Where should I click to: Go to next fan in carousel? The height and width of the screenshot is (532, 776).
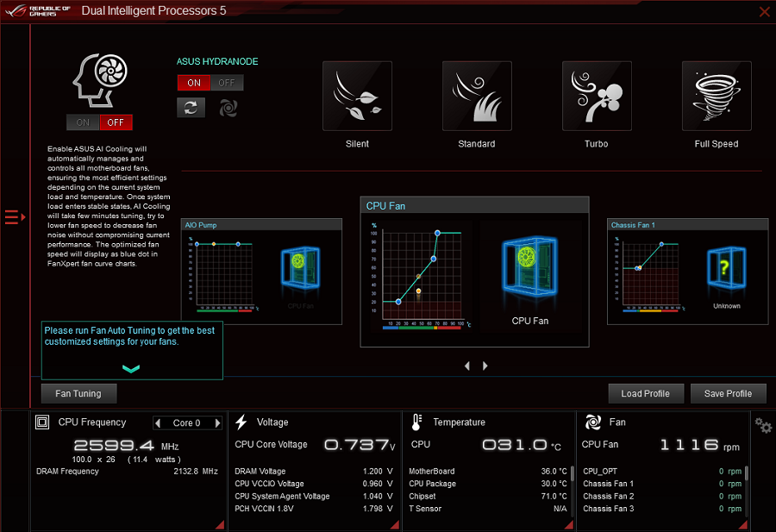[x=485, y=366]
